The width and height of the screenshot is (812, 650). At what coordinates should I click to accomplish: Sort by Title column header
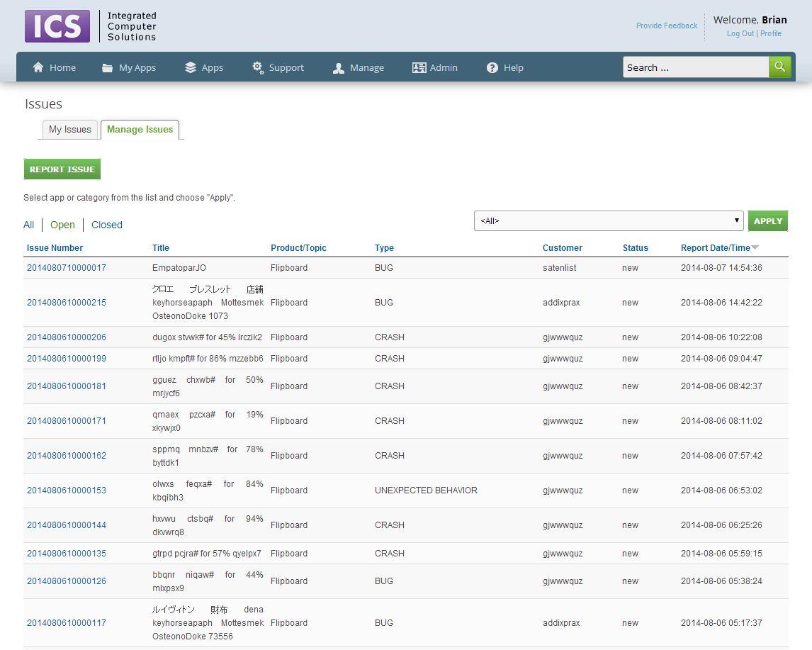tap(161, 248)
